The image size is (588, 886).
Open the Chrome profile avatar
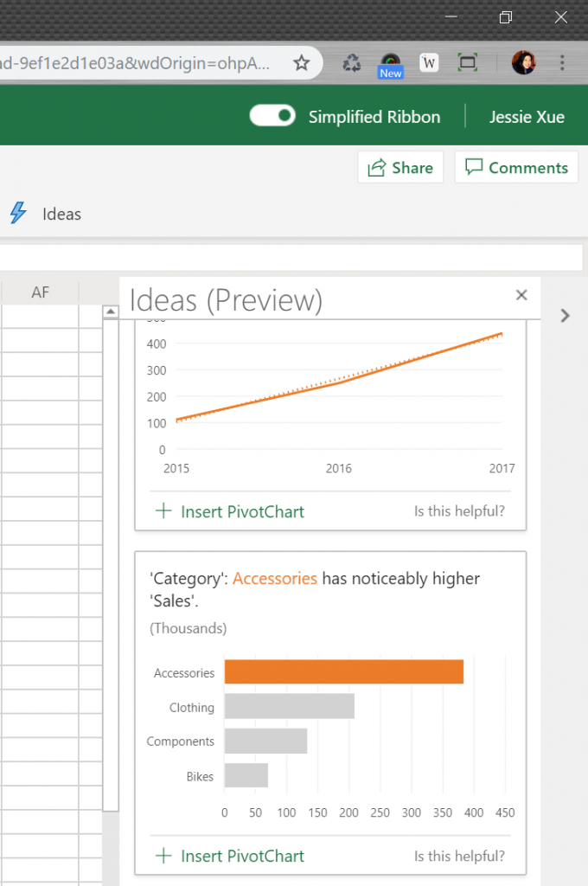click(x=523, y=62)
